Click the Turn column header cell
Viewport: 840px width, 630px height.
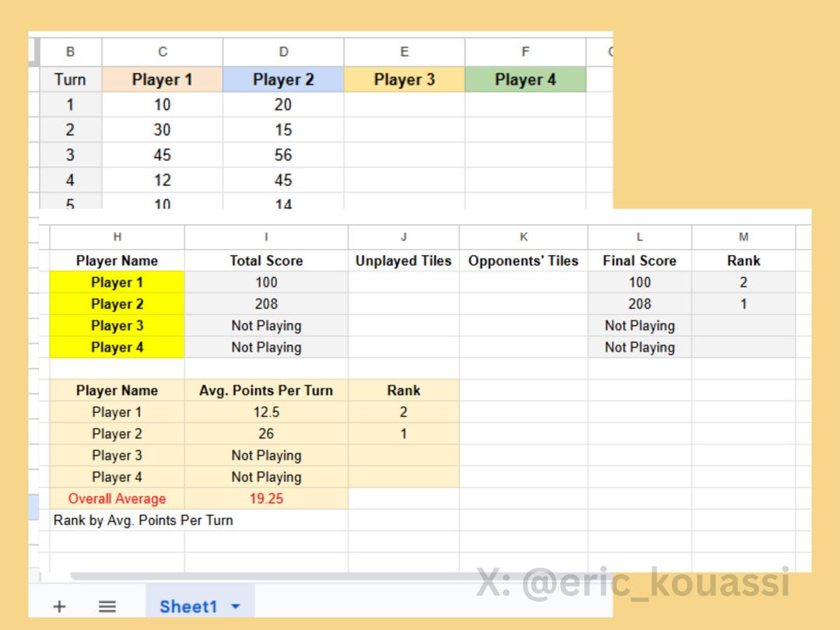tap(70, 79)
